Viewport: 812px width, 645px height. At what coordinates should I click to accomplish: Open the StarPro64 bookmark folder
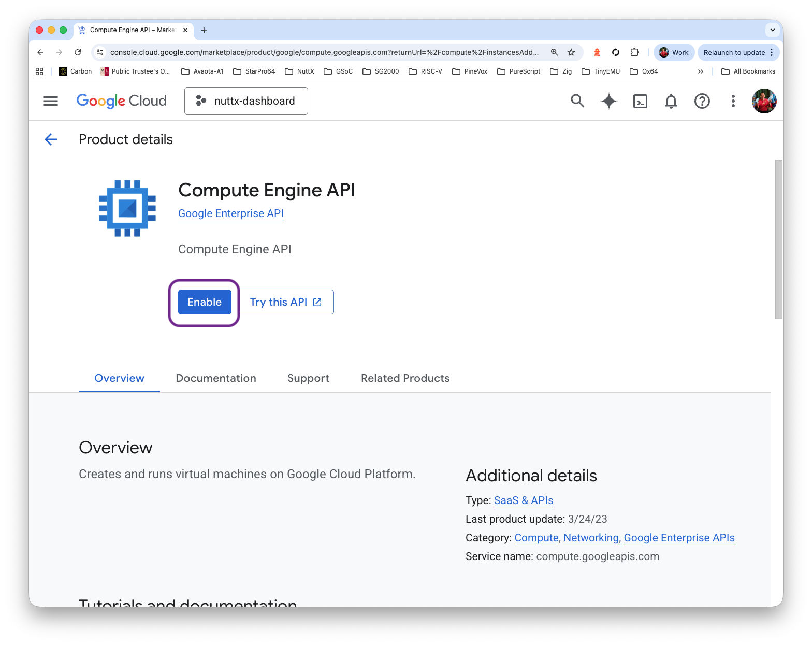point(254,71)
